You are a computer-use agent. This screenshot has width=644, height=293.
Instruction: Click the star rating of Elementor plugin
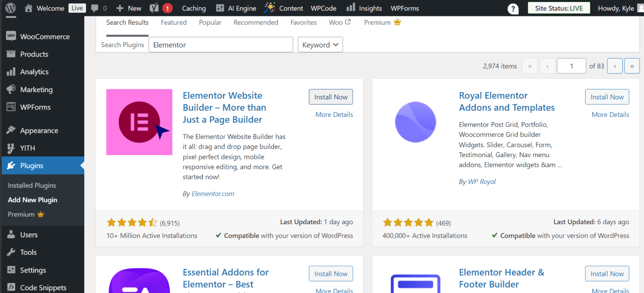tap(132, 223)
